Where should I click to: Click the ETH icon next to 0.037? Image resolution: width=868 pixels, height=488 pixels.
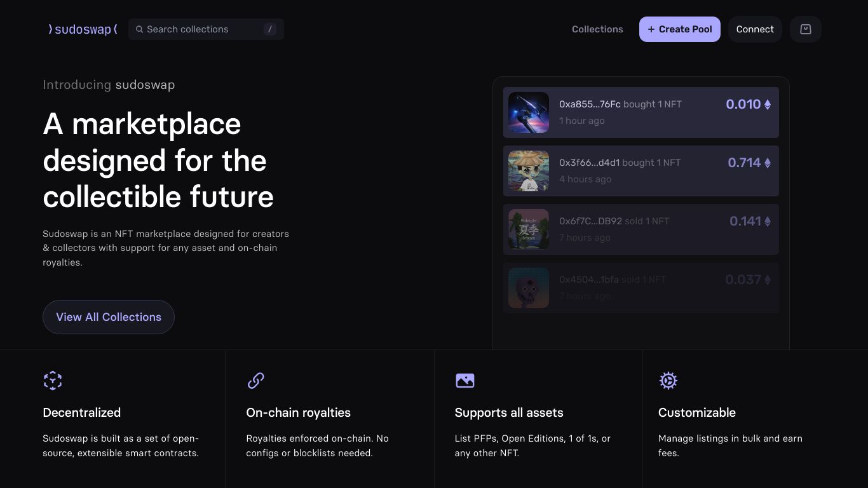click(x=767, y=280)
